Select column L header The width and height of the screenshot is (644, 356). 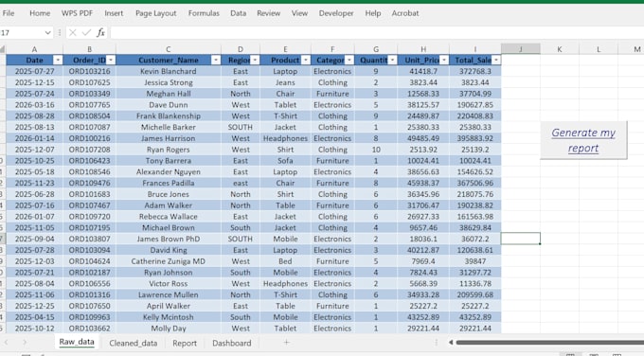pyautogui.click(x=599, y=49)
